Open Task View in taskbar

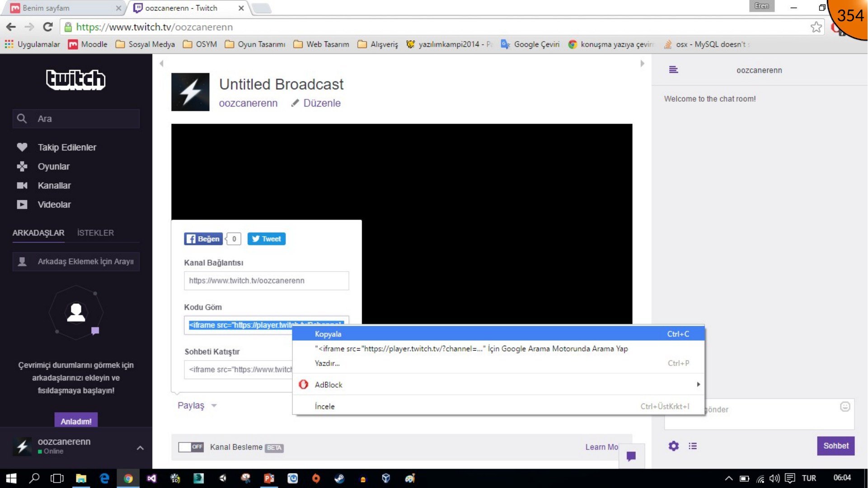click(57, 479)
